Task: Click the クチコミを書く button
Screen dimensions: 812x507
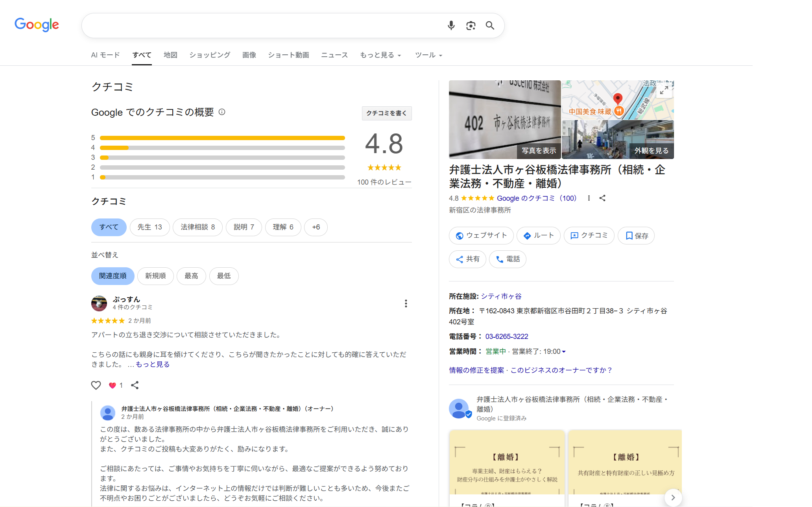Action: click(x=387, y=113)
